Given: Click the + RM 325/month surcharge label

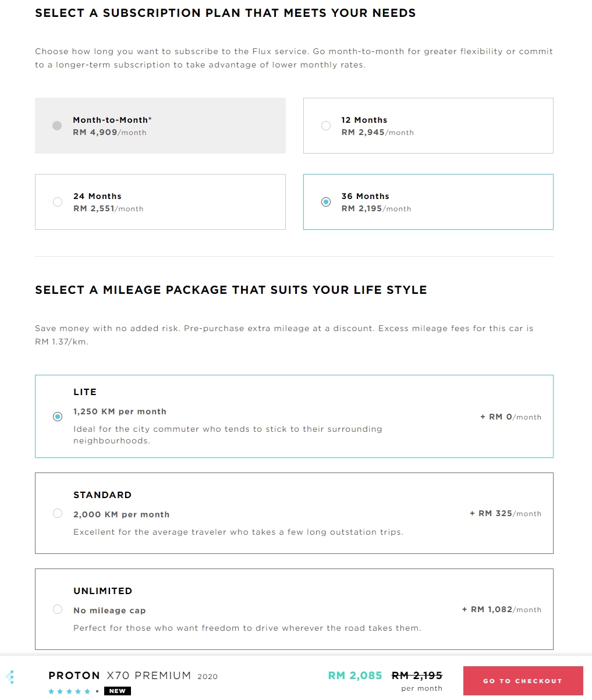Looking at the screenshot, I should (505, 514).
